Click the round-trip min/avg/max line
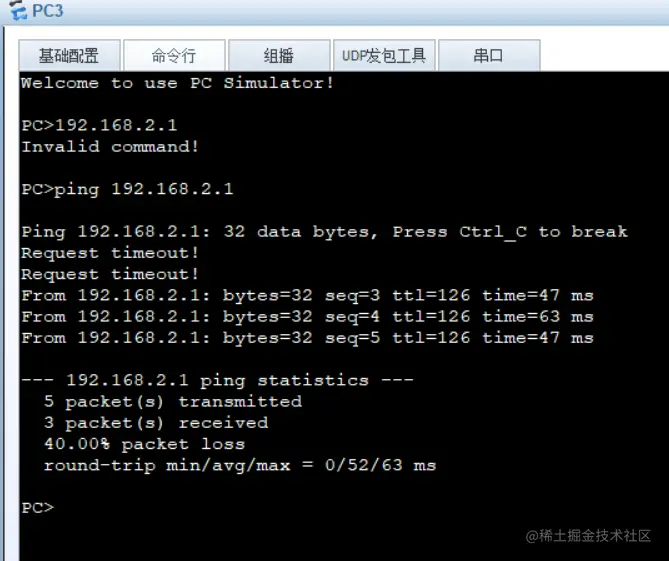This screenshot has height=561, width=669. (x=240, y=465)
